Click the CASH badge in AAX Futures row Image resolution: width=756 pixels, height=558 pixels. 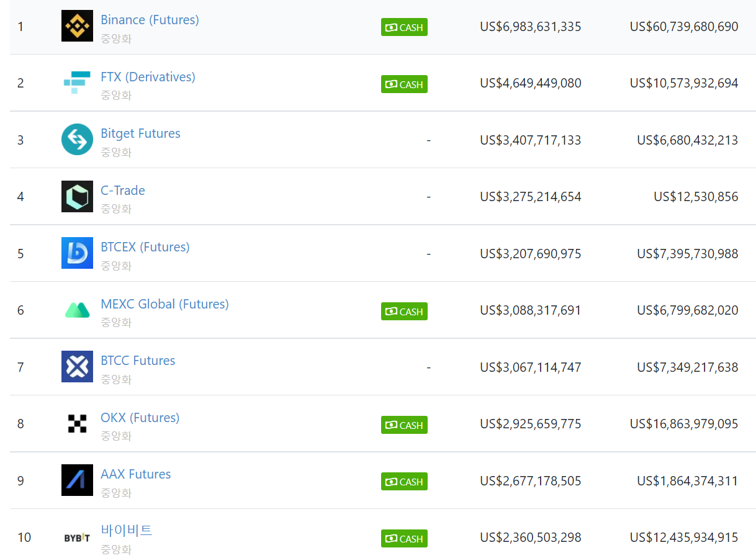(404, 482)
